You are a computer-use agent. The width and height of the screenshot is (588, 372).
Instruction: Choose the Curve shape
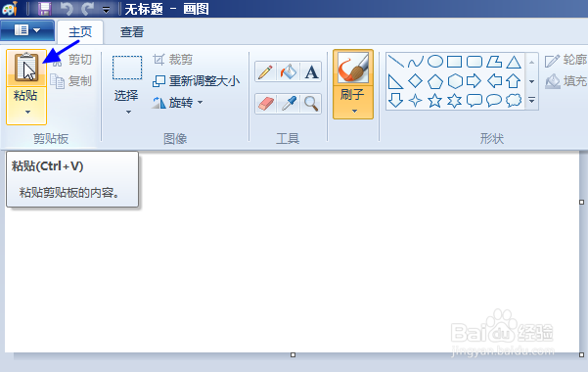(416, 62)
